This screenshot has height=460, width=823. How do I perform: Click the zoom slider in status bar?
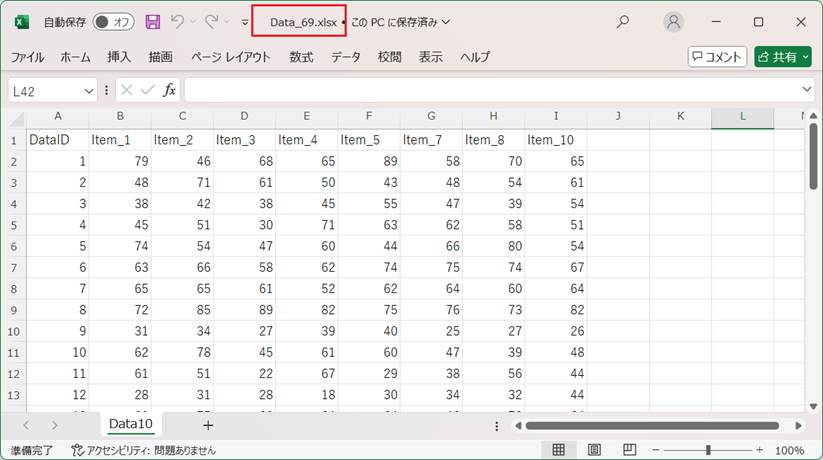pyautogui.click(x=708, y=450)
